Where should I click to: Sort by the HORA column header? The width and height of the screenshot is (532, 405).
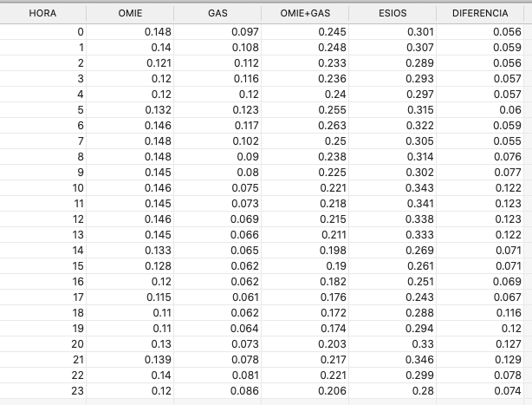[x=42, y=13]
